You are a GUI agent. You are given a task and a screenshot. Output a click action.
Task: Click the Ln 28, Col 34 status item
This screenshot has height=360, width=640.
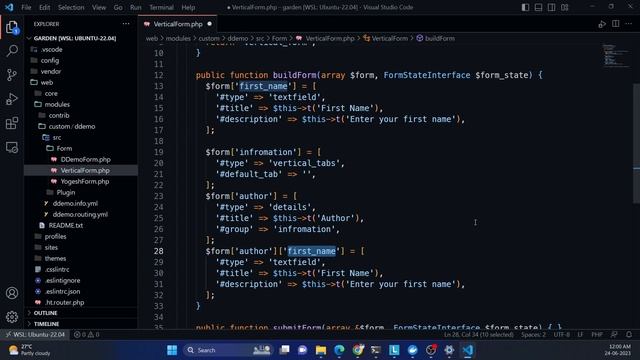478,335
